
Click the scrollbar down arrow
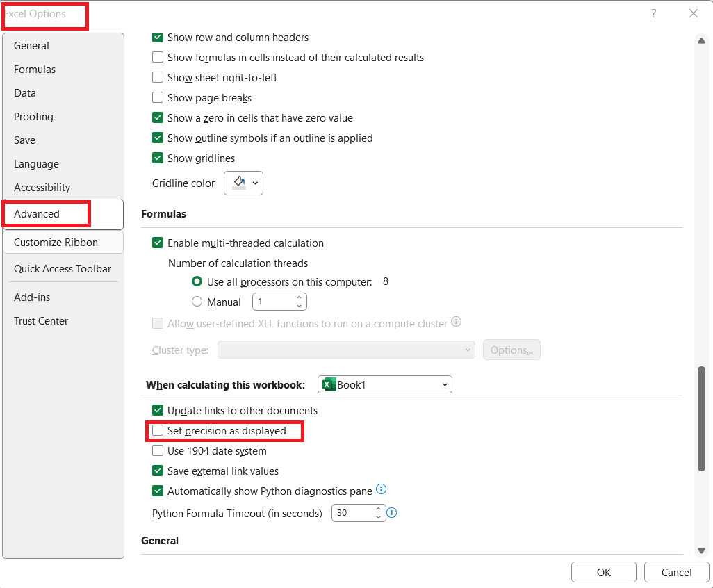(x=701, y=550)
